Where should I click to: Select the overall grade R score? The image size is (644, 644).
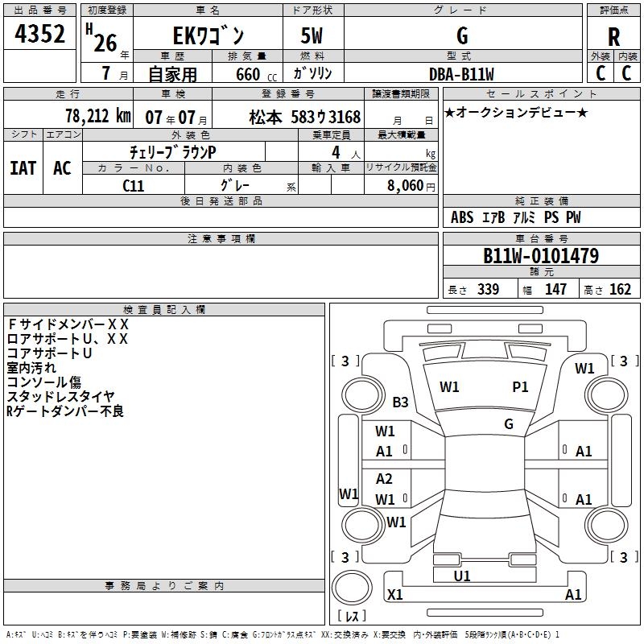click(613, 37)
